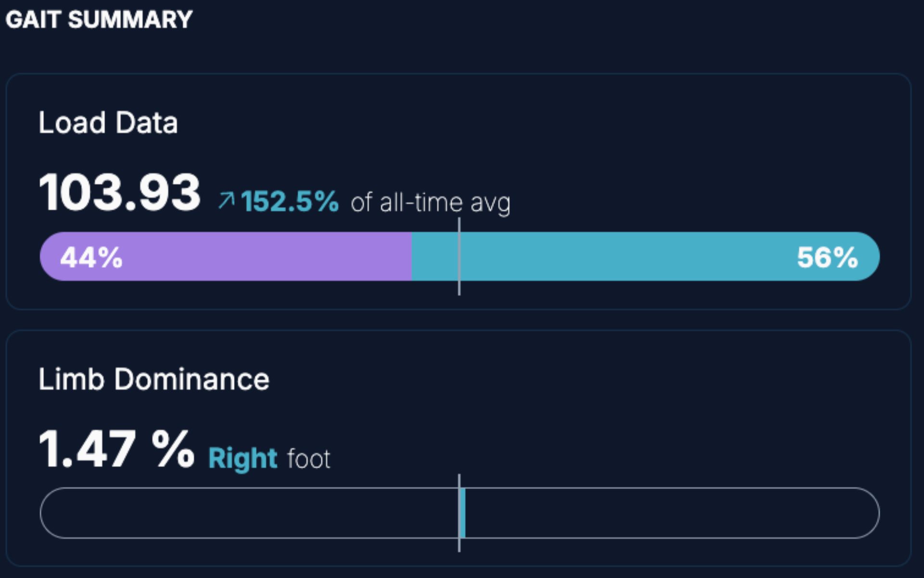Select the Limb Dominance card
Image resolution: width=924 pixels, height=578 pixels.
(458, 448)
